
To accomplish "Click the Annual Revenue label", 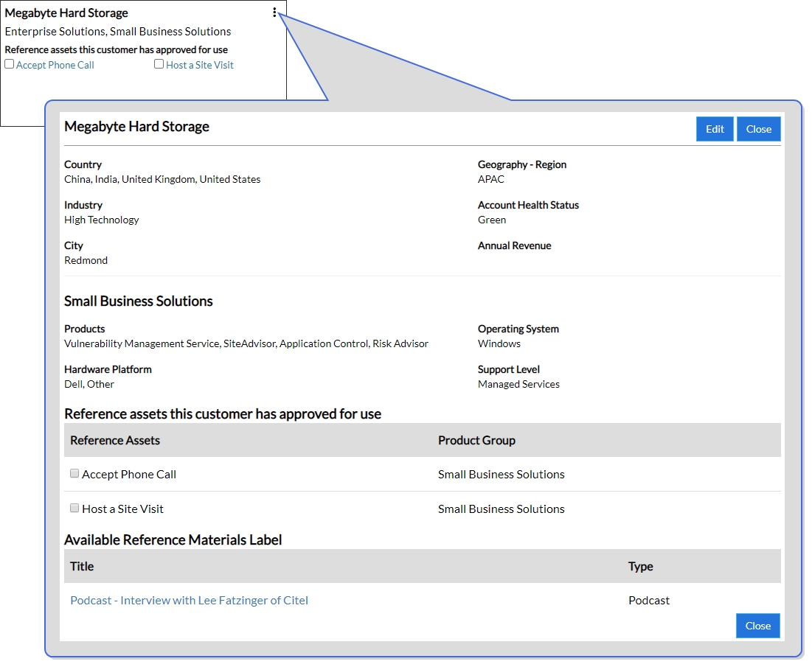I will [514, 245].
